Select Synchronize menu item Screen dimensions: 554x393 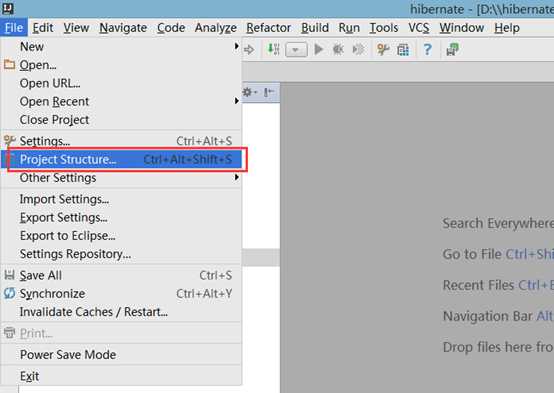coord(121,293)
